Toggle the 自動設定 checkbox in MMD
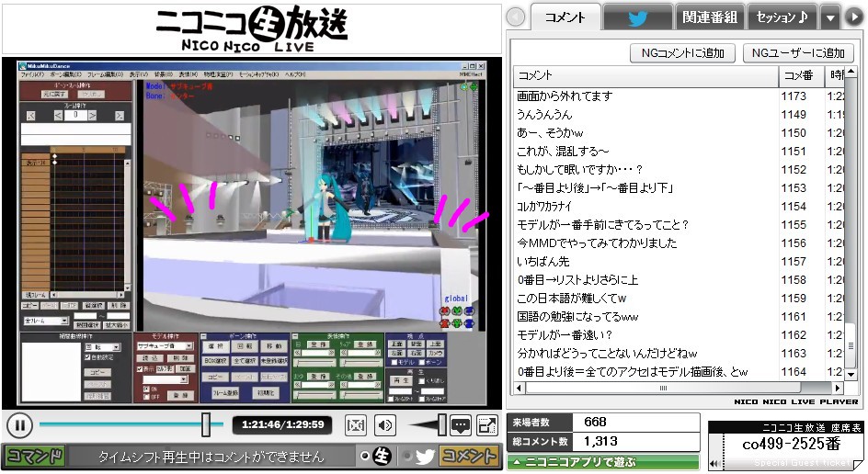Screen dimensions: 868x474 point(87,357)
